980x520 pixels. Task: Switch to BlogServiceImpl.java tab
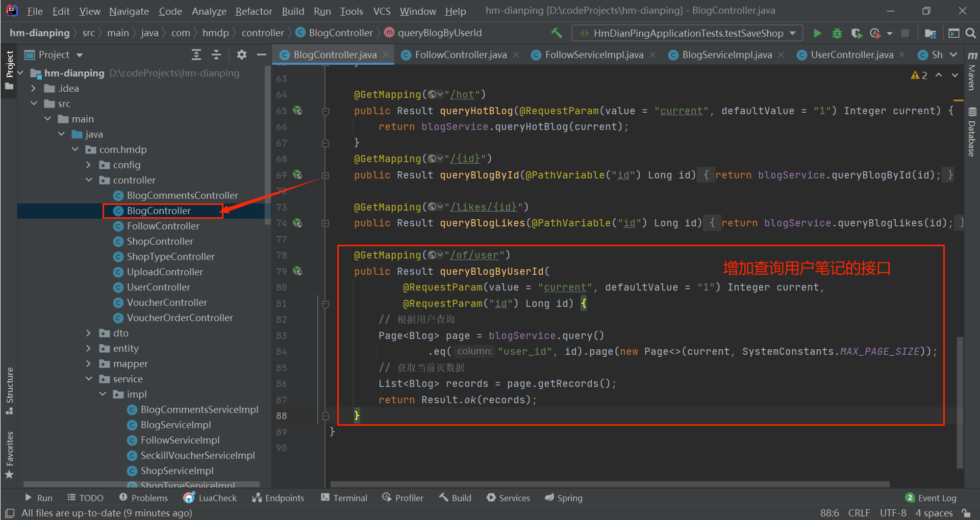click(x=726, y=55)
